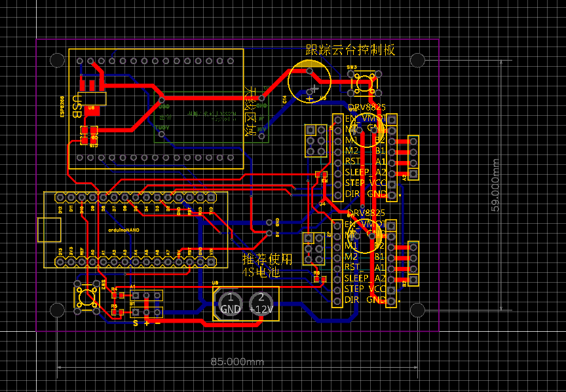The width and height of the screenshot is (566, 392).
Task: Click the U8 designator text
Action: point(216,283)
